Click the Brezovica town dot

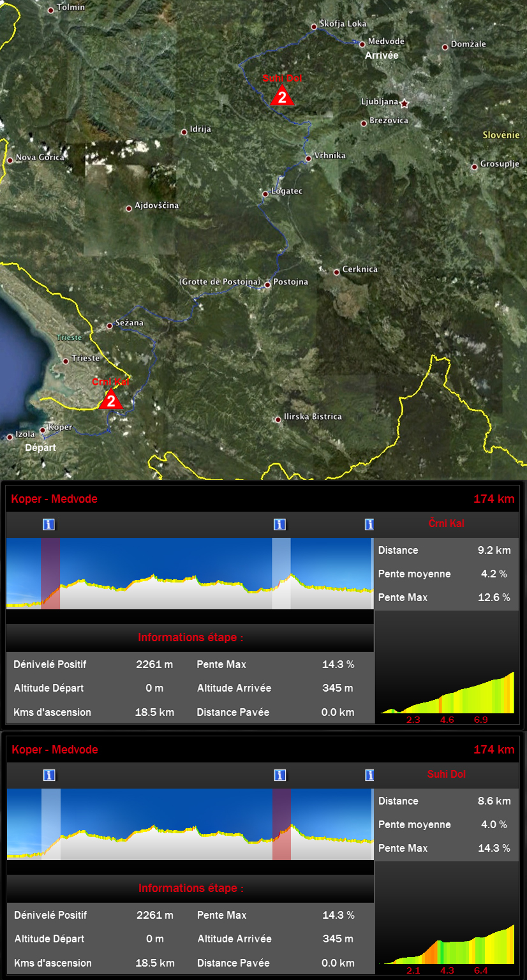364,123
